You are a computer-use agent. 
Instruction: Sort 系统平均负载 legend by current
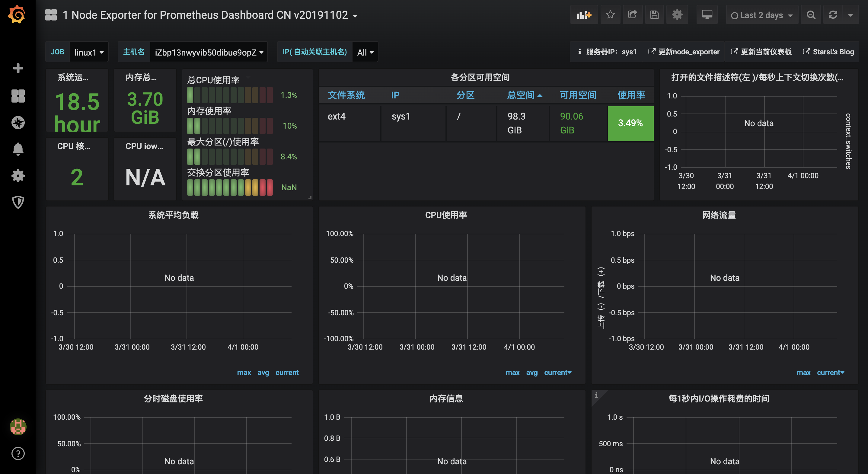[287, 373]
